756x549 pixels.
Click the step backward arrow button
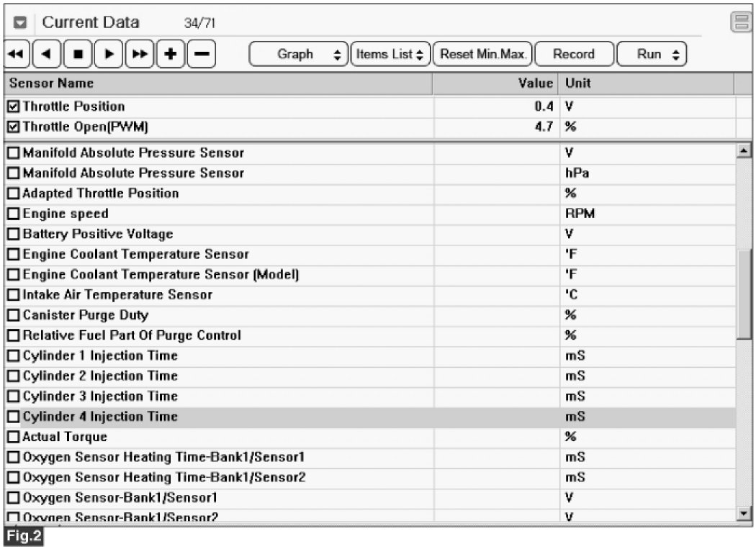[47, 55]
